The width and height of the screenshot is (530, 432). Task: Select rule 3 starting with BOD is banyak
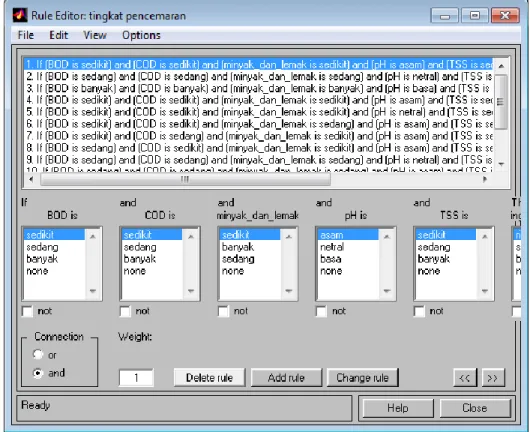tap(259, 88)
